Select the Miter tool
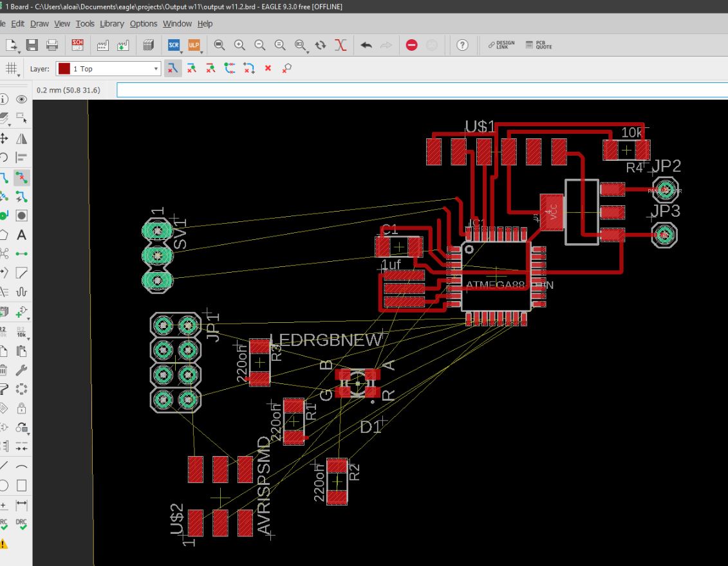The width and height of the screenshot is (728, 566). pyautogui.click(x=21, y=273)
